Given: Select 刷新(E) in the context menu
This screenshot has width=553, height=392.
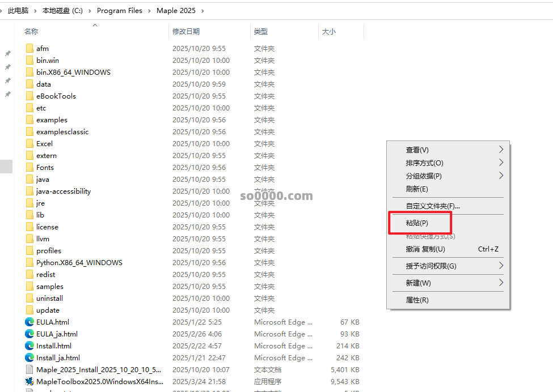Looking at the screenshot, I should [x=417, y=189].
